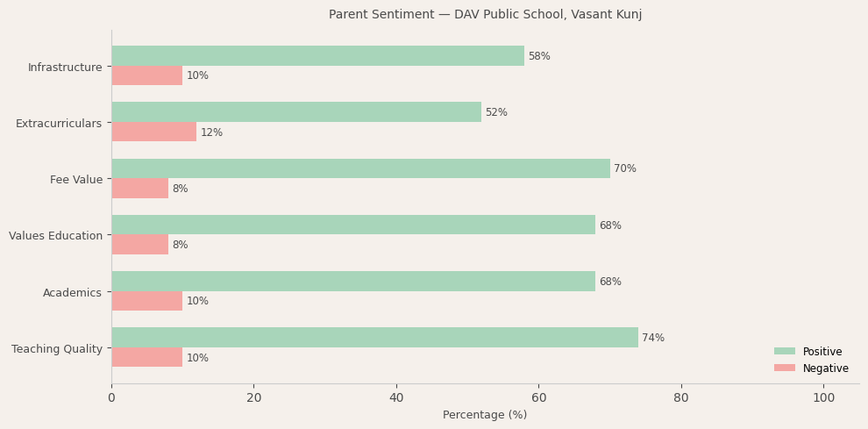Click the Percentage (%) x-axis title
This screenshot has width=868, height=429.
[x=485, y=415]
